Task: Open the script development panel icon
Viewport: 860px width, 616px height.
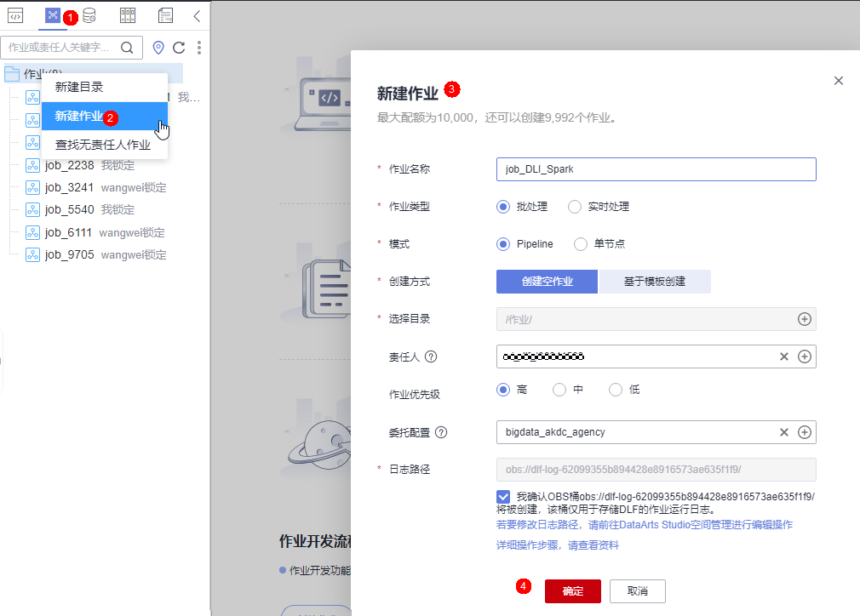Action: (x=15, y=15)
